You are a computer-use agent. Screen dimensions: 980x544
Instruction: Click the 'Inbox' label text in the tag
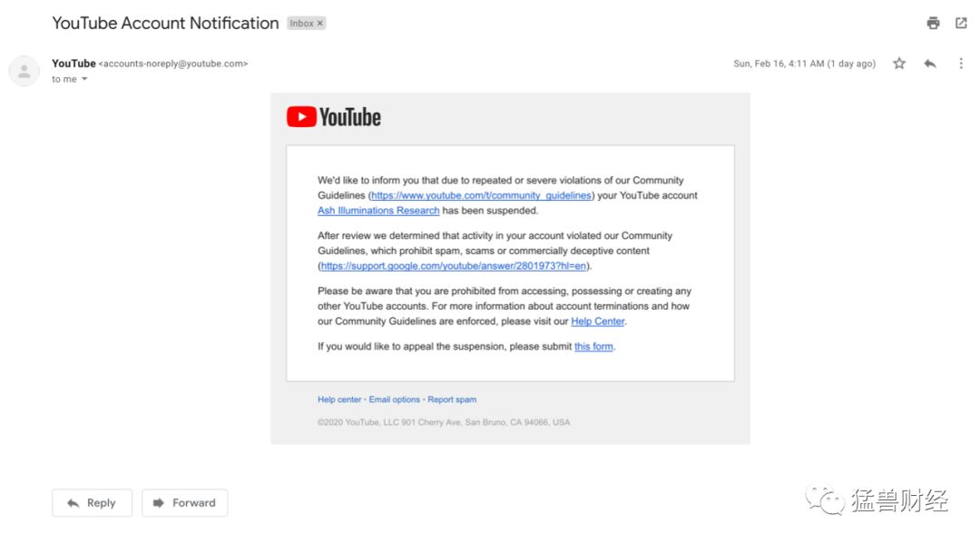point(302,23)
